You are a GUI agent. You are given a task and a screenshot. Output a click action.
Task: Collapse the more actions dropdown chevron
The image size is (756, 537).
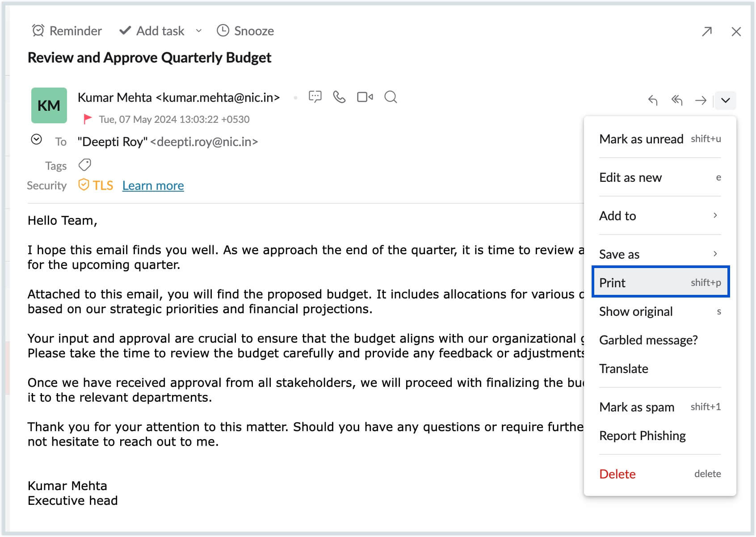tap(725, 100)
